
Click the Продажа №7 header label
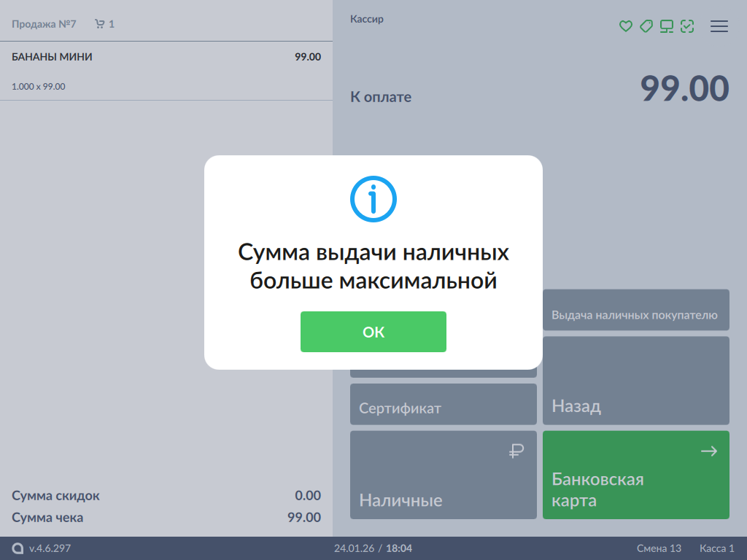pos(44,24)
